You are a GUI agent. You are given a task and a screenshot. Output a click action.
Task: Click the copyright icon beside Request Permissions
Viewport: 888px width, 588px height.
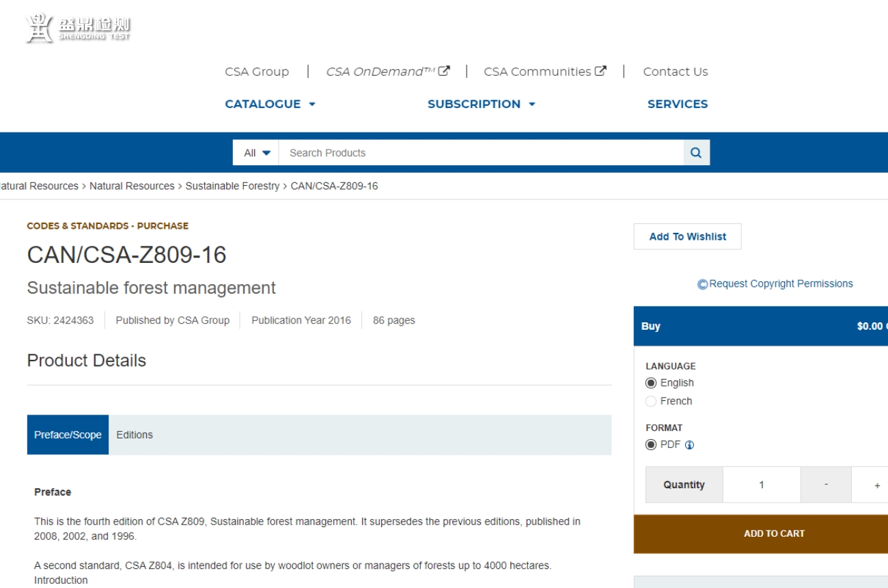[702, 284]
